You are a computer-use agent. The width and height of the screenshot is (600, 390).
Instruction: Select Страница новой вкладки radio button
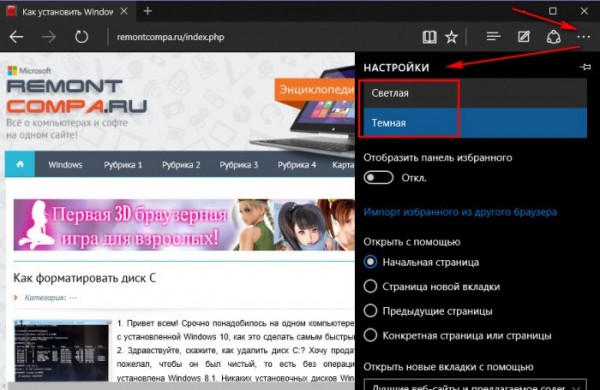[370, 286]
